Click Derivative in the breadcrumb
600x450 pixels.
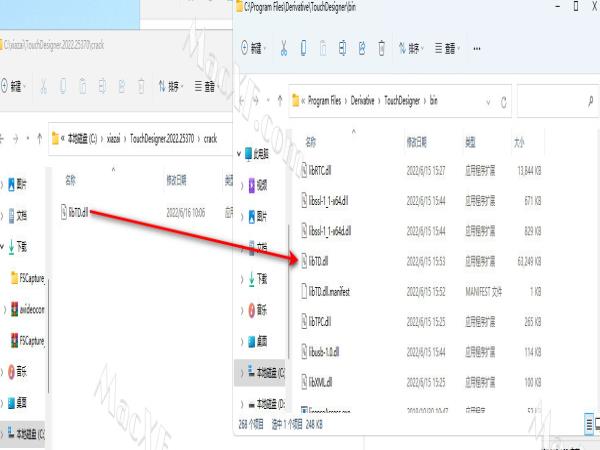pos(362,101)
